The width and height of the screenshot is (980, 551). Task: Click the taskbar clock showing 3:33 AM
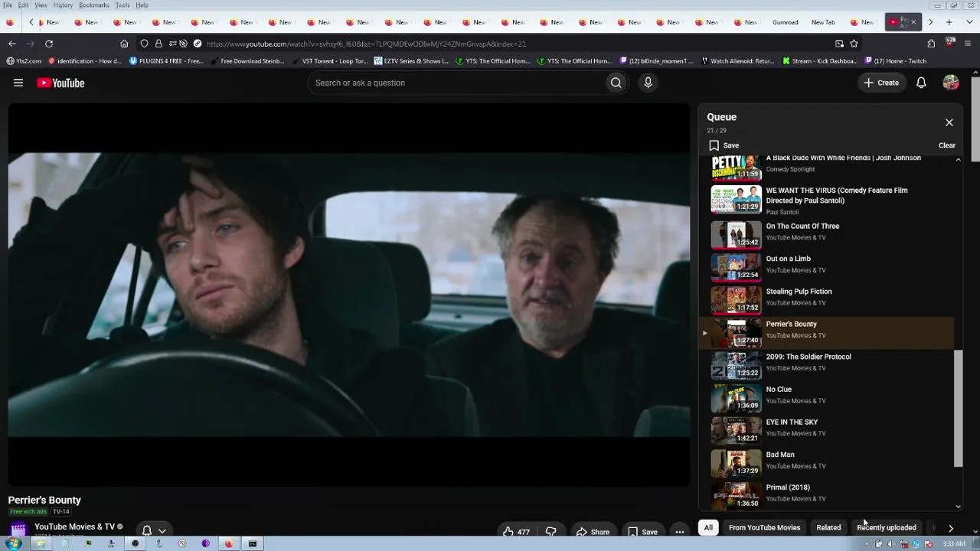[954, 544]
